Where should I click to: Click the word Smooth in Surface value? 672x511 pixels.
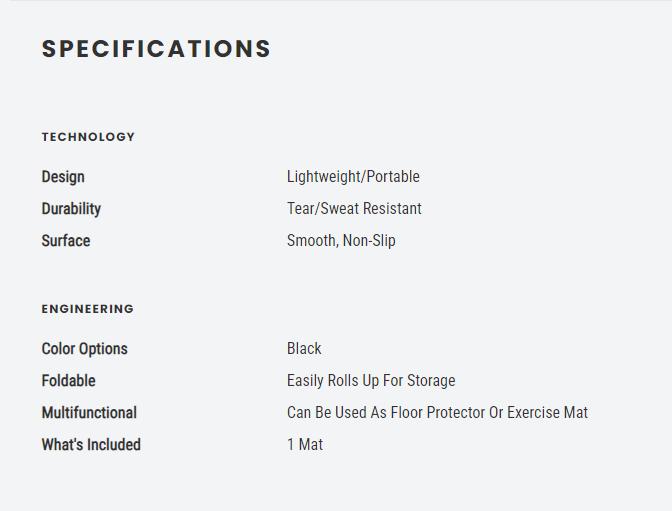coord(311,241)
